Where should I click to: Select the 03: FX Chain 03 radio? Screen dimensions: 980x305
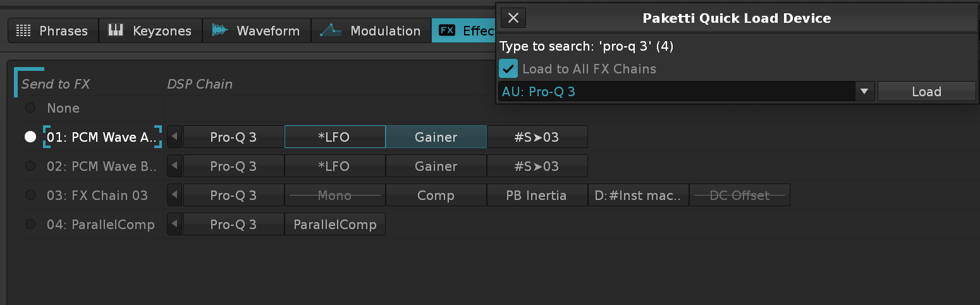coord(30,196)
